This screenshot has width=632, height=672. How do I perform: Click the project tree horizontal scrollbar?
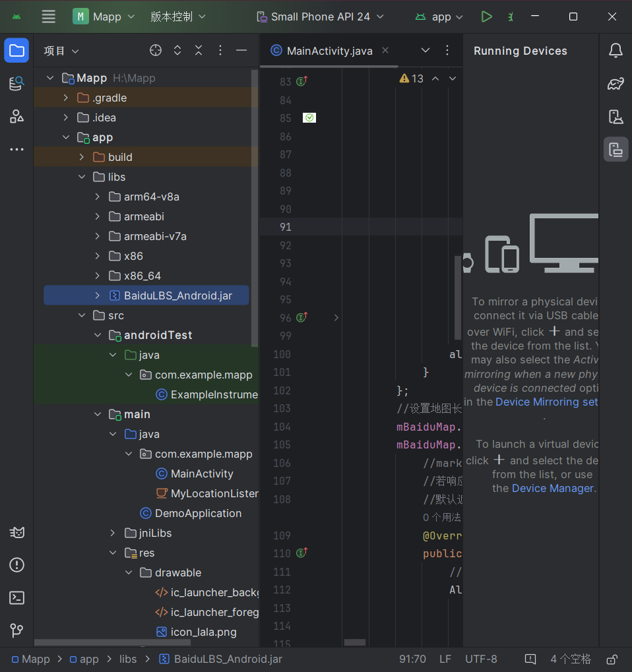[112, 642]
